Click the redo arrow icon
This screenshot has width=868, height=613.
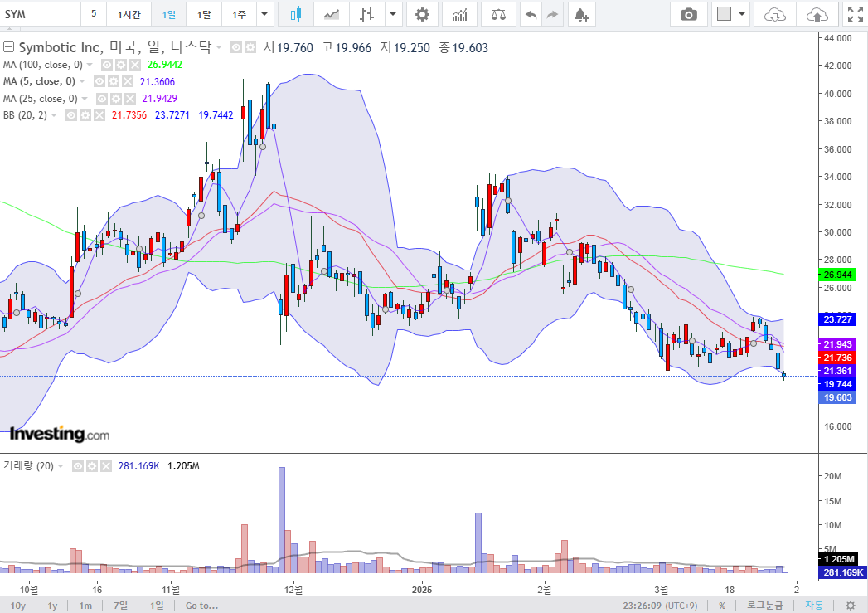pyautogui.click(x=552, y=14)
